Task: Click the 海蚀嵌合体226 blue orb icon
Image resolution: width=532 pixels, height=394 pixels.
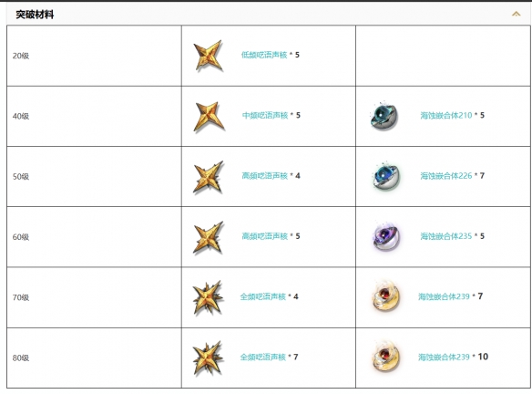Action: click(x=386, y=177)
